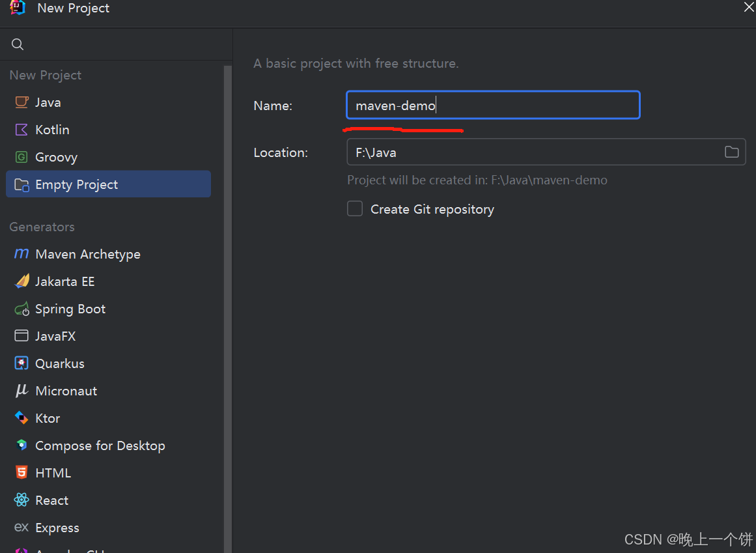756x553 pixels.
Task: Select Kotlin project type
Action: pos(109,130)
